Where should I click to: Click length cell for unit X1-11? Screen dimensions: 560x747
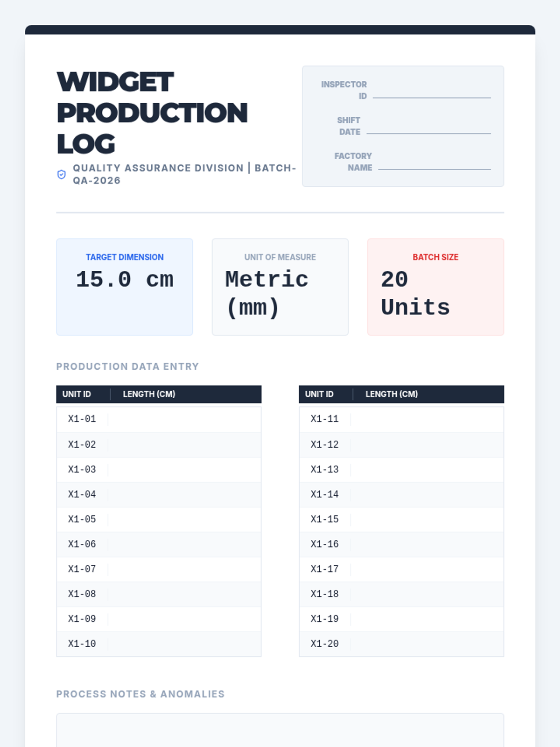(x=427, y=419)
